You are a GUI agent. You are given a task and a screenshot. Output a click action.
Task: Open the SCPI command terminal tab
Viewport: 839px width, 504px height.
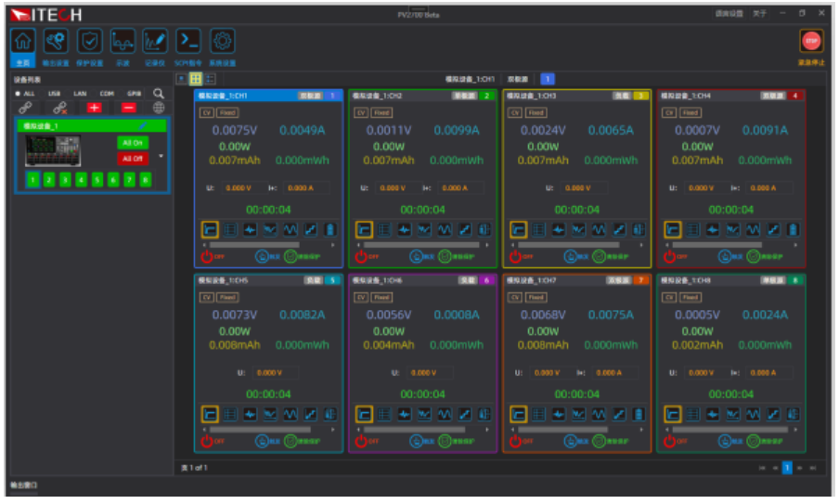coord(188,47)
